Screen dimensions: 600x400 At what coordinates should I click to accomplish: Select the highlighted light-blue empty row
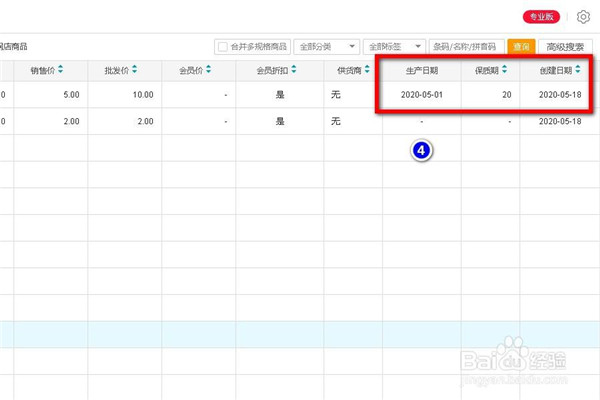(300, 334)
